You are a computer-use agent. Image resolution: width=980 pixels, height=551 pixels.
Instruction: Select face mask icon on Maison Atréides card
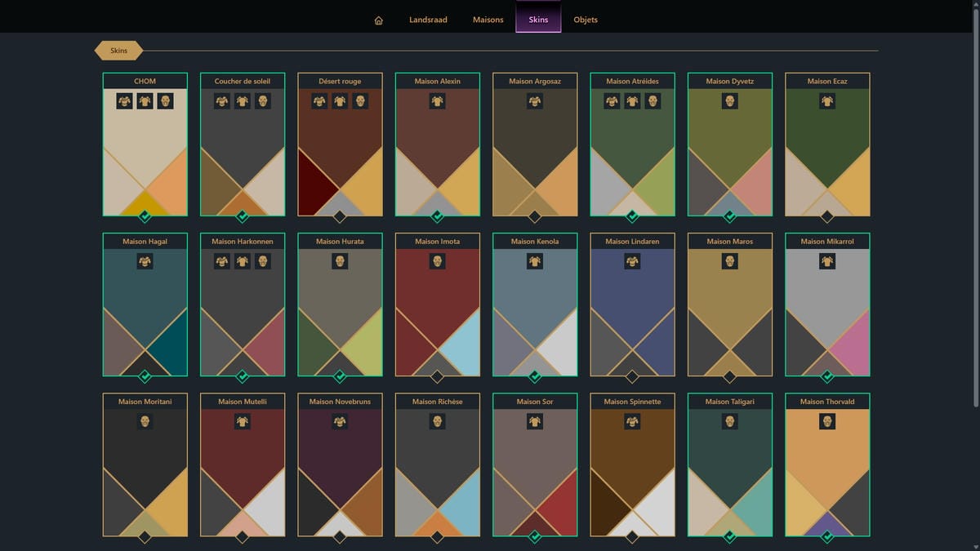653,101
